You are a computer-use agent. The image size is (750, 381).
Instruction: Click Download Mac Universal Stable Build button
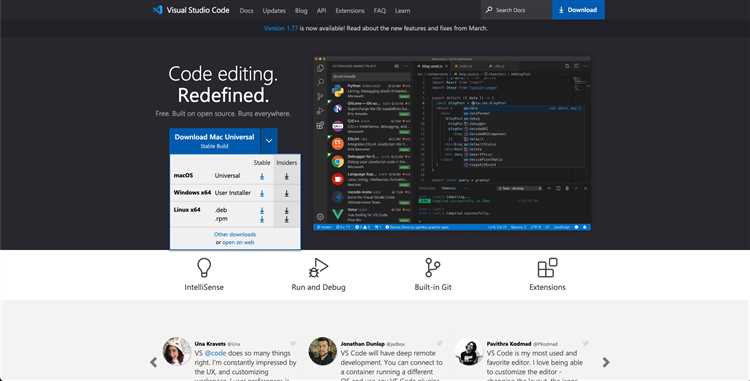(214, 141)
